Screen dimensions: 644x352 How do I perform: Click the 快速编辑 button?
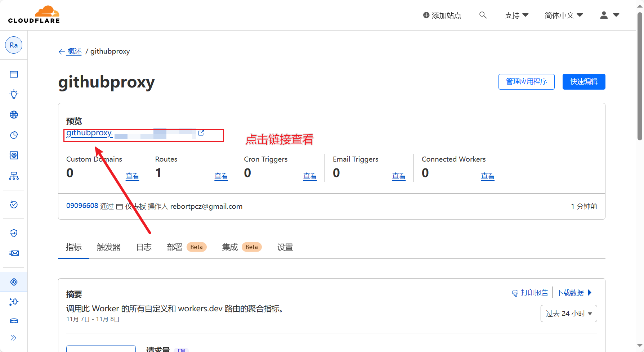tap(583, 82)
